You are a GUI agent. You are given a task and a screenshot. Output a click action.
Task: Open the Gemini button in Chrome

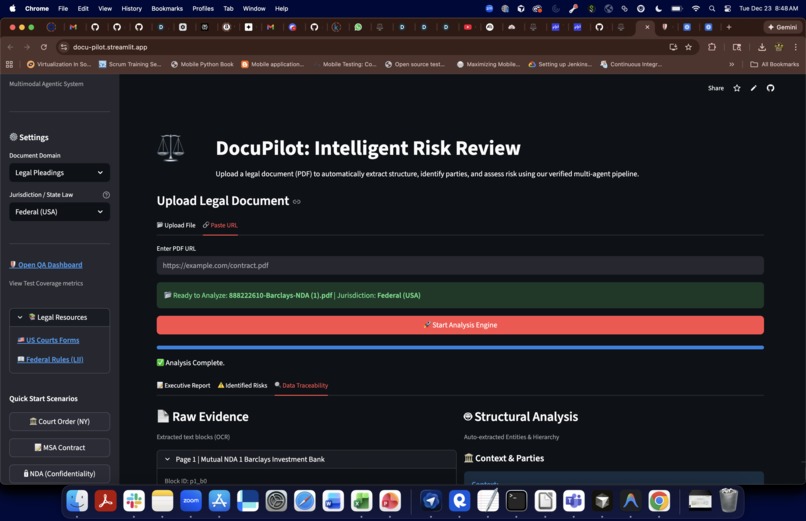pyautogui.click(x=782, y=27)
